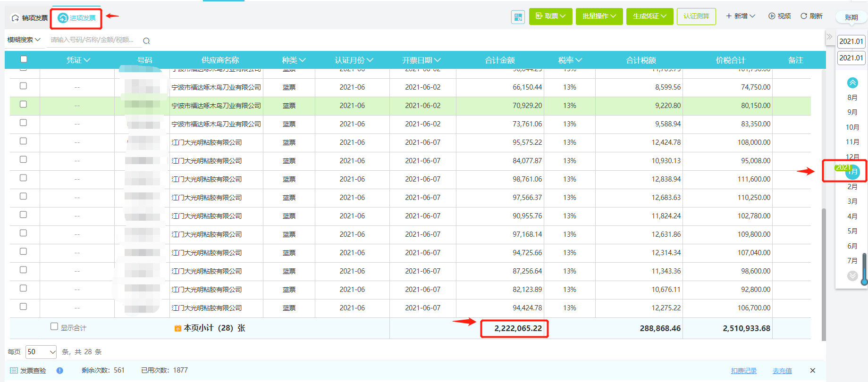Screen dimensions: 868x382
Task: Click the 合计金额 column header
Action: (499, 60)
